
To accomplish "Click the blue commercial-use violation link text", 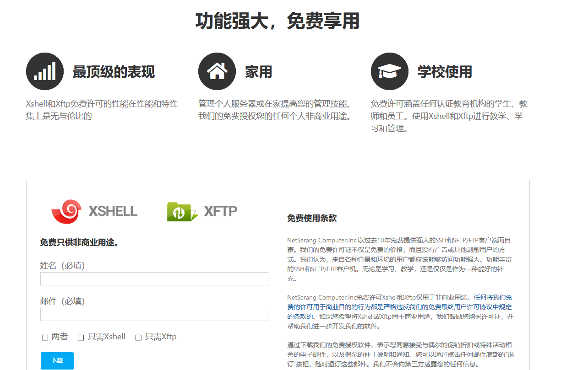I will pyautogui.click(x=400, y=306).
